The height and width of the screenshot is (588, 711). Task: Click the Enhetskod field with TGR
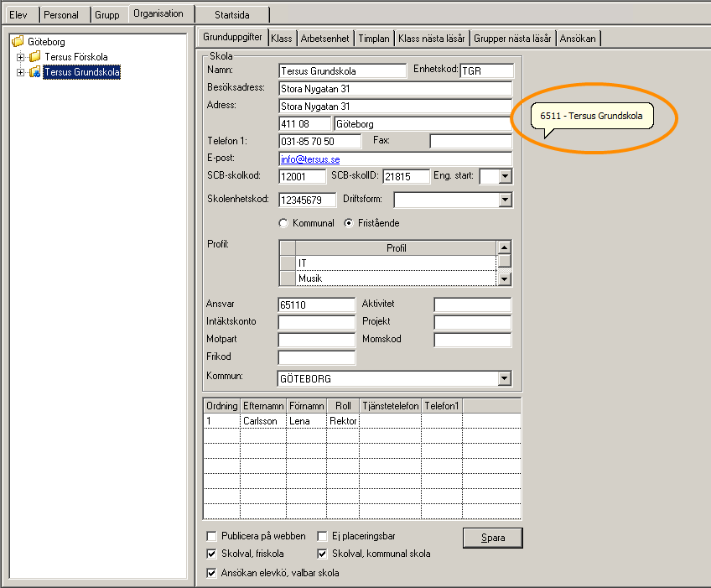pyautogui.click(x=487, y=70)
